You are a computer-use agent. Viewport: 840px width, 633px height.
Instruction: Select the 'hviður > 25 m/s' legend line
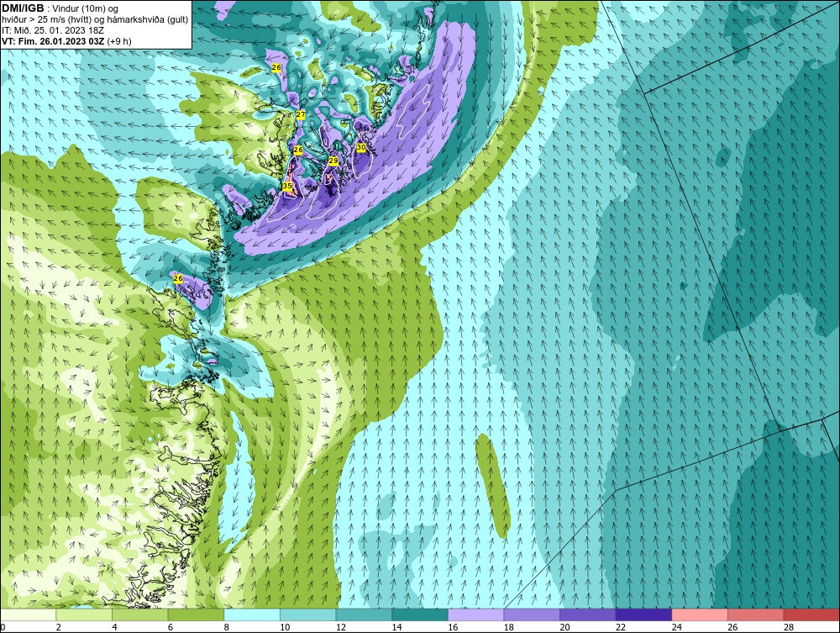(95, 19)
